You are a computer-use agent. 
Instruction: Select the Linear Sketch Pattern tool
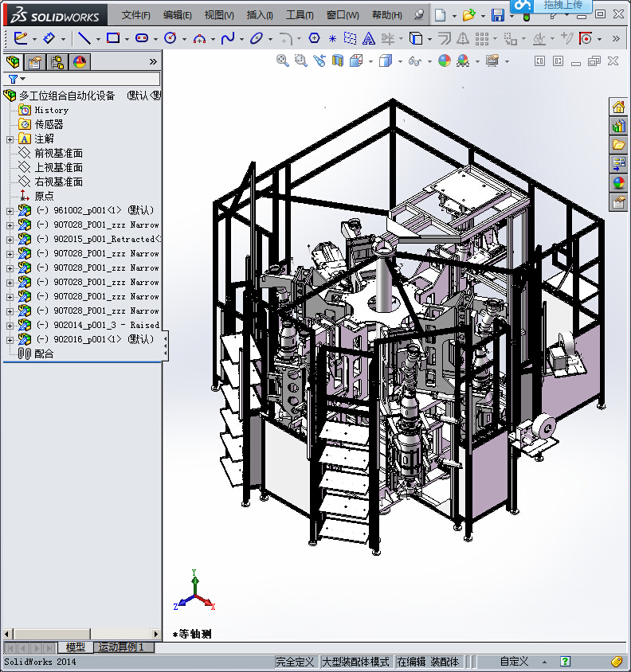[482, 39]
